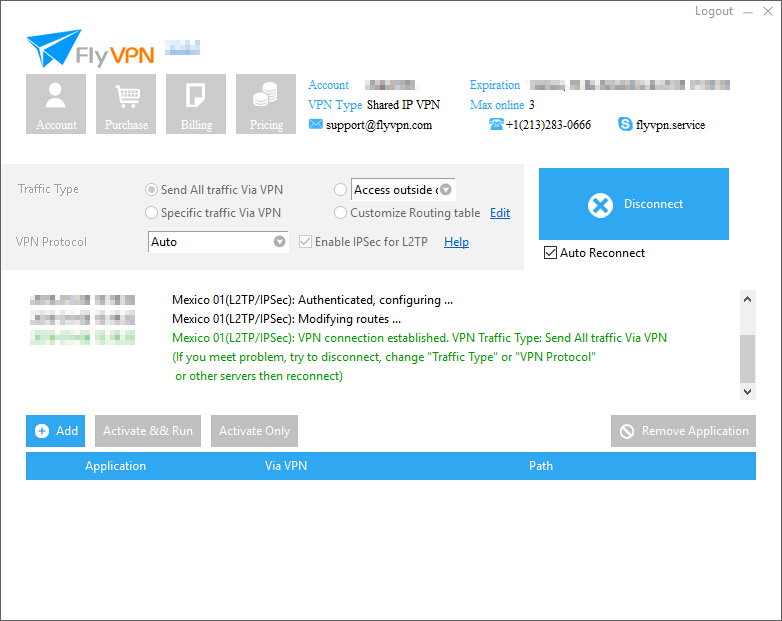Click the Path column header
782x621 pixels.
[x=541, y=466]
